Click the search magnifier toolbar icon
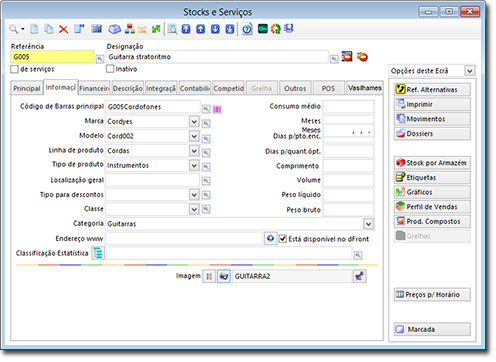The height and width of the screenshot is (362, 496). pyautogui.click(x=13, y=29)
